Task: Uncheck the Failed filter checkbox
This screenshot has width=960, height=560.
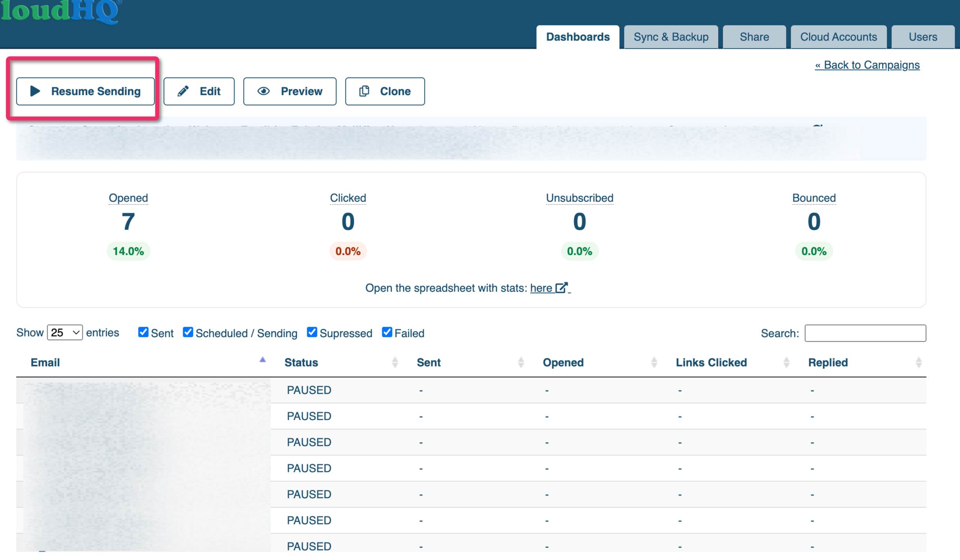Action: (387, 332)
